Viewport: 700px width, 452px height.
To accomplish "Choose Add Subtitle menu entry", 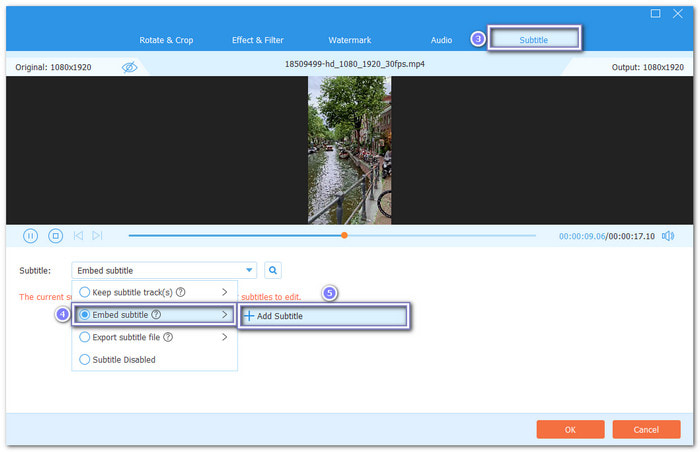I will (x=324, y=316).
